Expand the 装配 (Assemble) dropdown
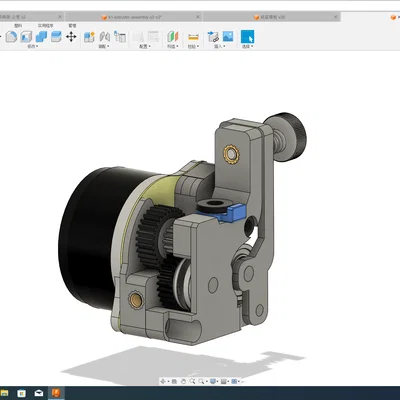 (x=104, y=46)
